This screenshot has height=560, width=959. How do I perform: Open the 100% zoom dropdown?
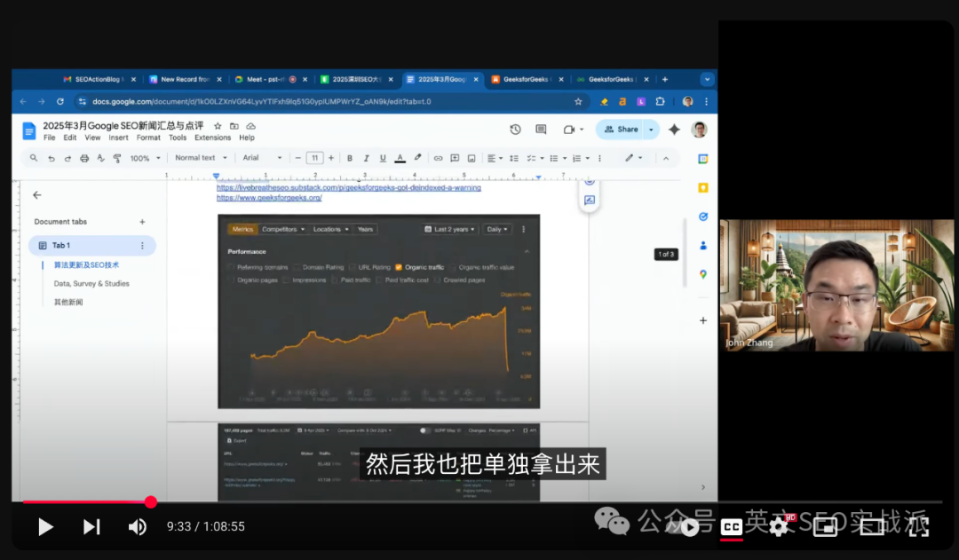click(145, 158)
